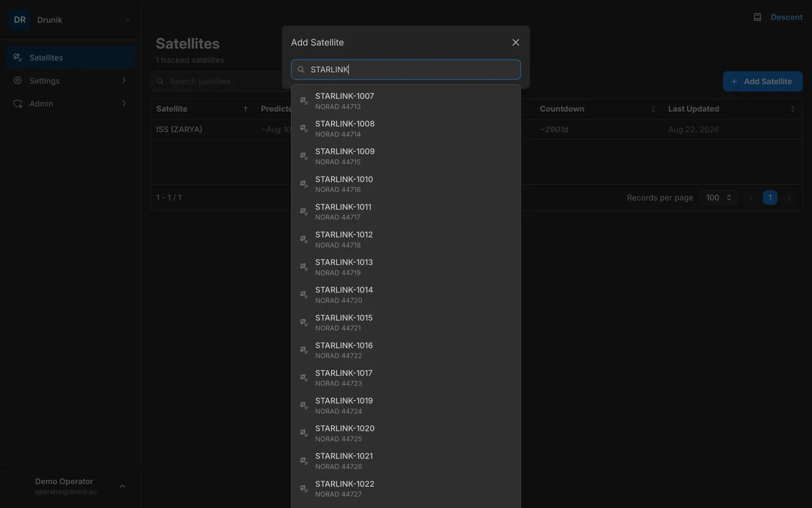Open Settings in the sidebar
812x508 pixels.
click(x=70, y=81)
